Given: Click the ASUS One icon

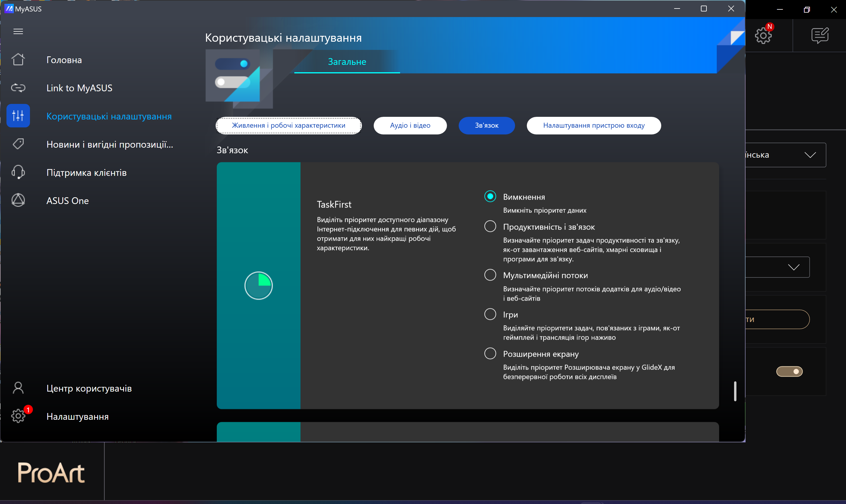Looking at the screenshot, I should [18, 200].
